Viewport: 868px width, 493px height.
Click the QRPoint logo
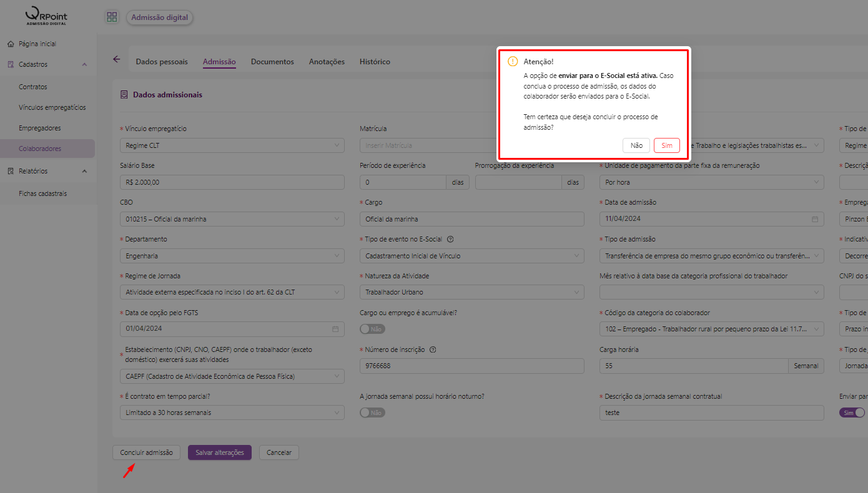47,16
